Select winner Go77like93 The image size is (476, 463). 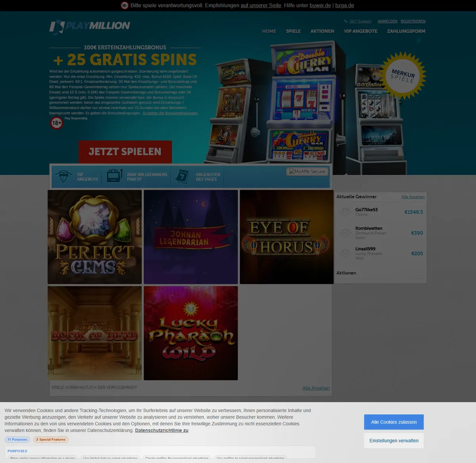click(367, 209)
